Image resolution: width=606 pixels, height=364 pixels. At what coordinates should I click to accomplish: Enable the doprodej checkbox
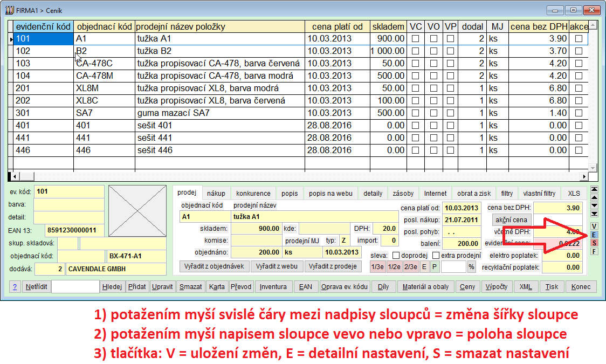[x=396, y=255]
